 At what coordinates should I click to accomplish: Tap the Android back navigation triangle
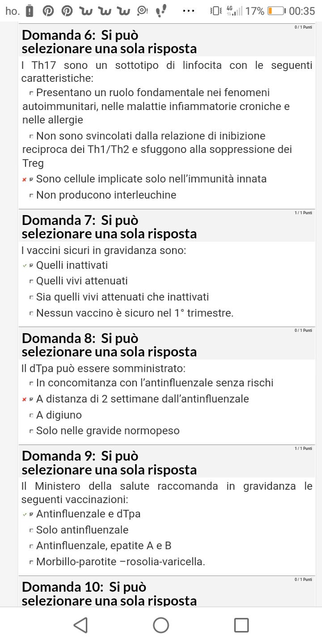coord(80,625)
